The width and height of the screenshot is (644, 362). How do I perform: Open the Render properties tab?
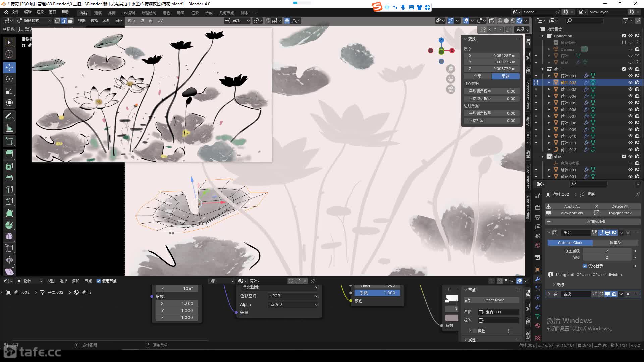(538, 207)
